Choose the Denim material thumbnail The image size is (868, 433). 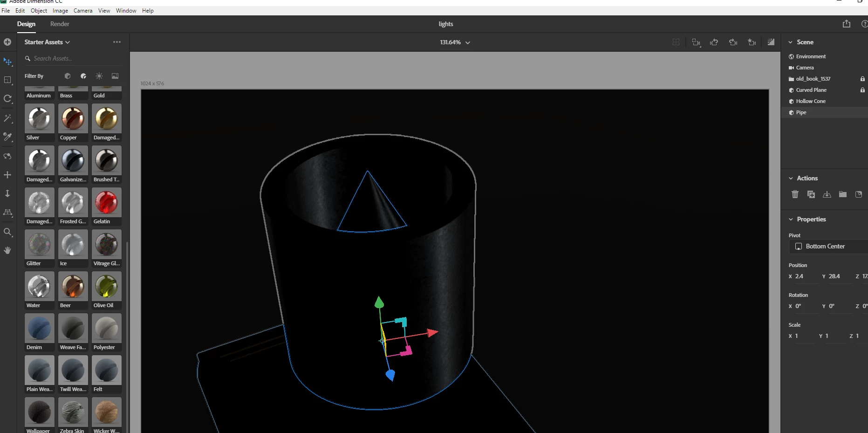(40, 328)
